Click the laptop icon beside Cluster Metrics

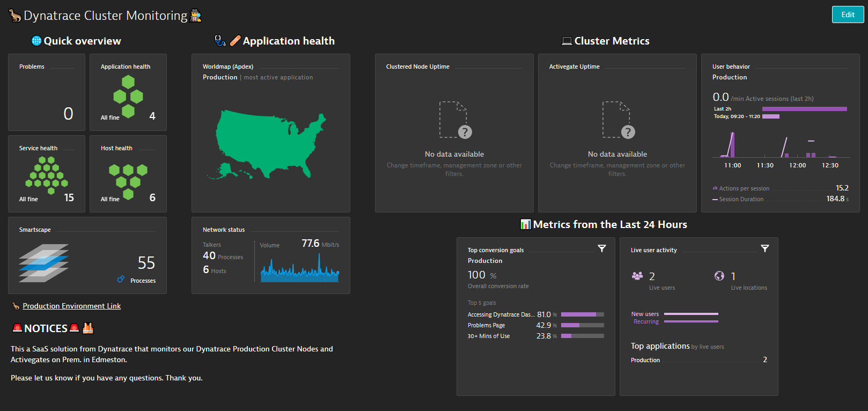[x=567, y=41]
